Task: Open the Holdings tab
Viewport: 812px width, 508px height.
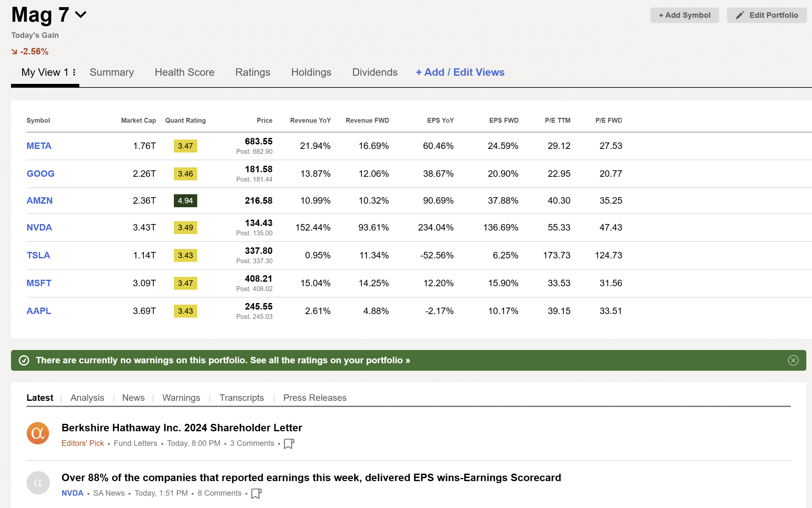Action: coord(311,72)
